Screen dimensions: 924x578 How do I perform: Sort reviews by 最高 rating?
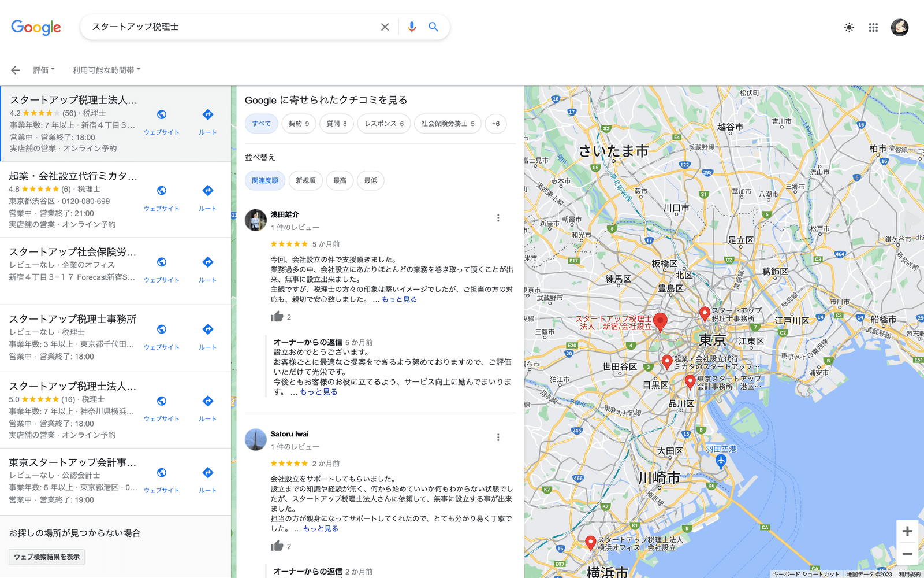tap(340, 181)
